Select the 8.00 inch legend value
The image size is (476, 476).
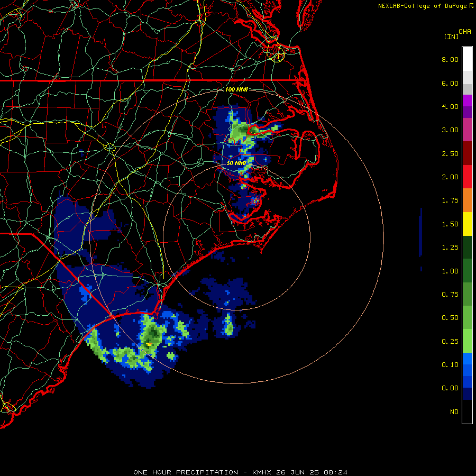coord(450,59)
